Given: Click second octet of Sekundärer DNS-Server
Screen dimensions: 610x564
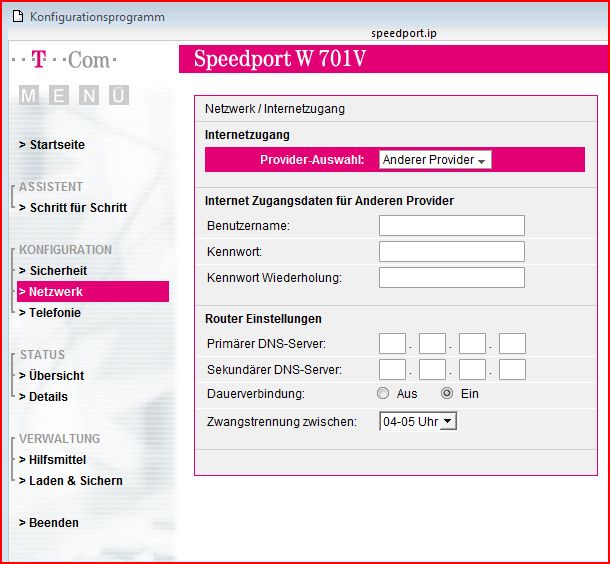Looking at the screenshot, I should coord(432,370).
